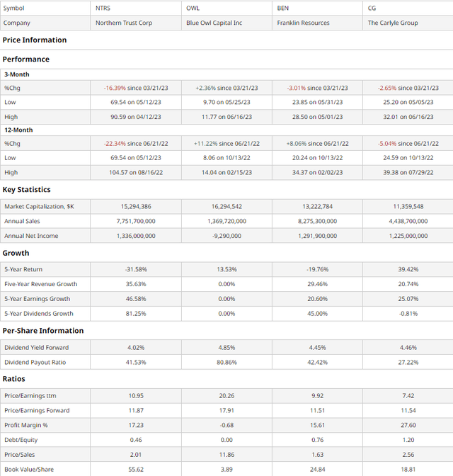Screen dimensions: 453x476
Task: Click +2.36% since 03/21/23 value
Action: tap(226, 88)
